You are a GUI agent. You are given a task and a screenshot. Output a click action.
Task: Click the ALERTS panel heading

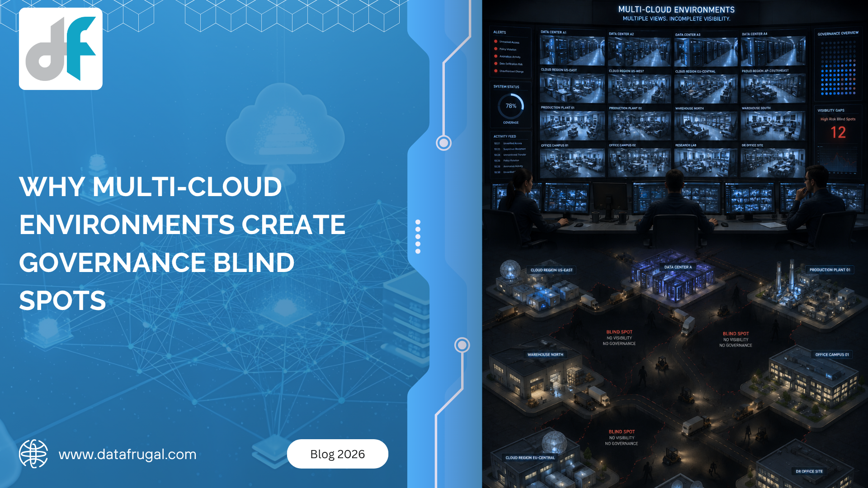(500, 33)
